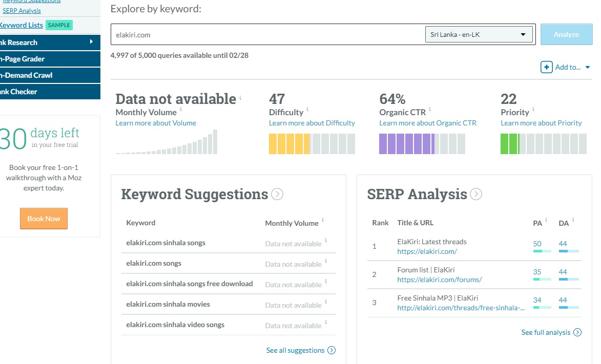601x364 pixels.
Task: Click See all suggestions link
Action: click(295, 350)
